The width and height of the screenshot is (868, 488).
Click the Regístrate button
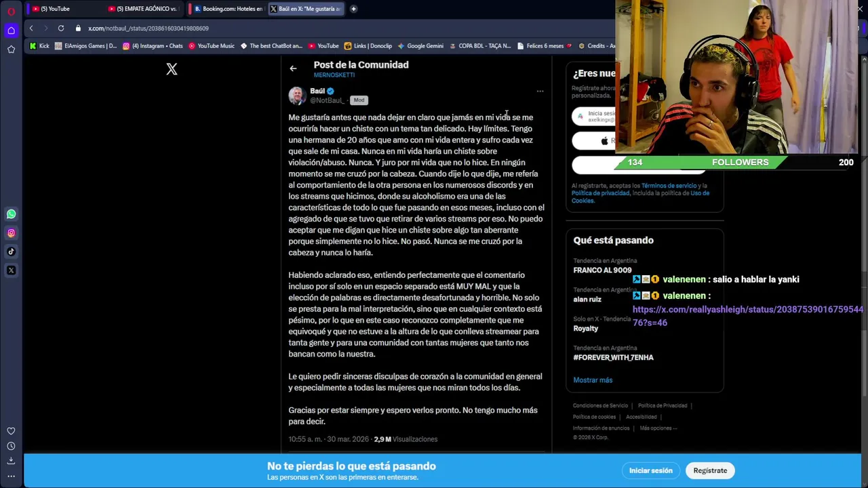(710, 470)
